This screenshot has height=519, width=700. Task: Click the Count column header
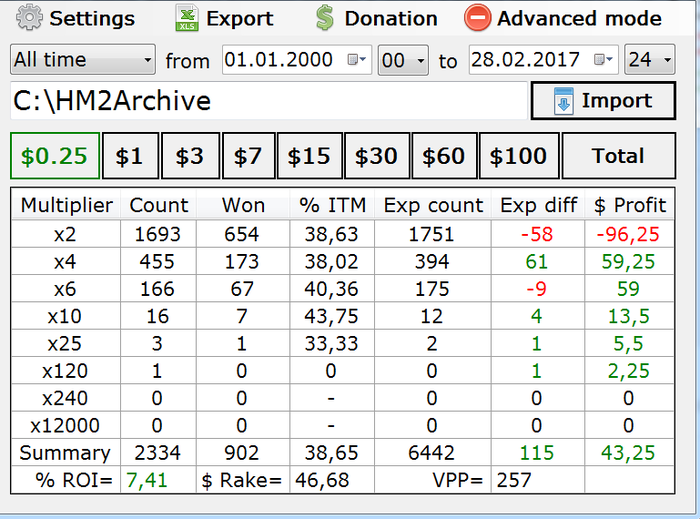click(158, 205)
